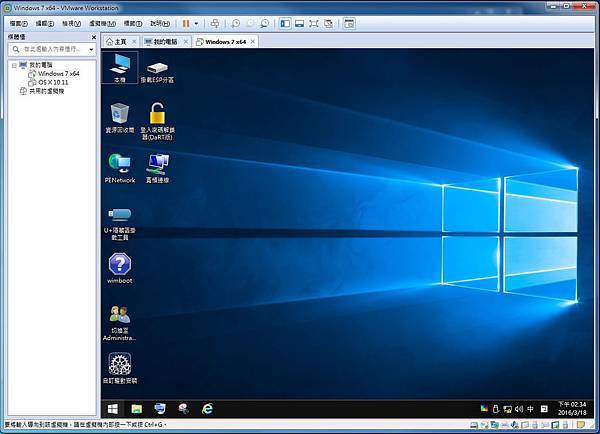
Task: Open the volume speaker tray icon
Action: pos(519,409)
